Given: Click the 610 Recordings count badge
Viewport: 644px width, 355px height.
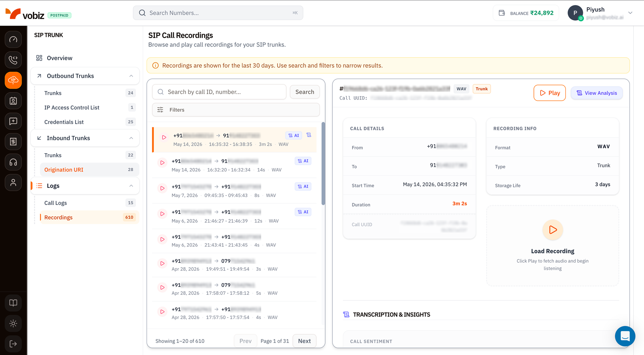Looking at the screenshot, I should 129,217.
